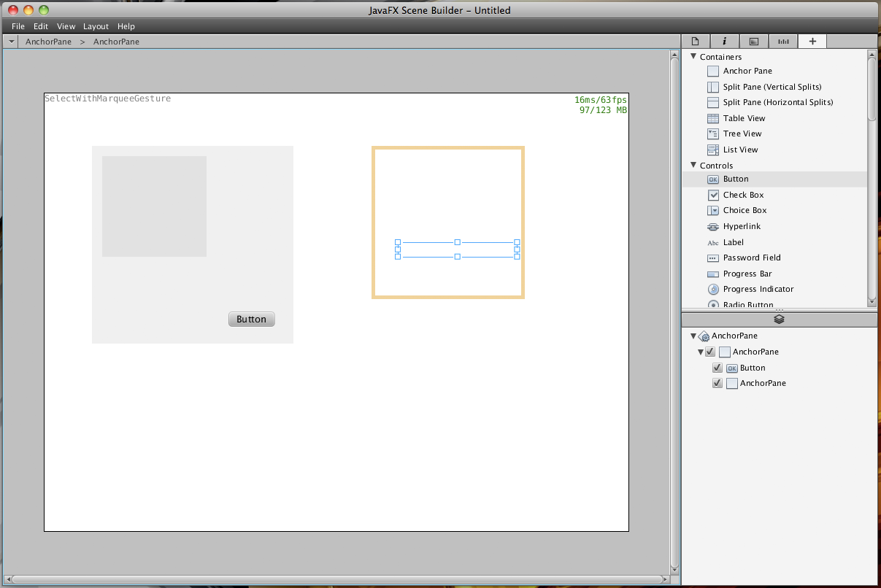Switch to the info (i) tab
Screen dimensions: 881x588
[x=724, y=42]
